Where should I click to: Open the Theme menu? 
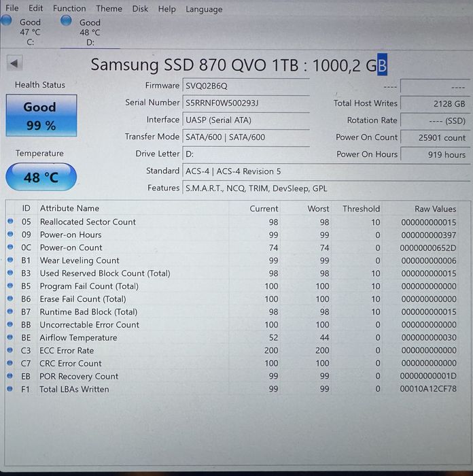click(109, 8)
